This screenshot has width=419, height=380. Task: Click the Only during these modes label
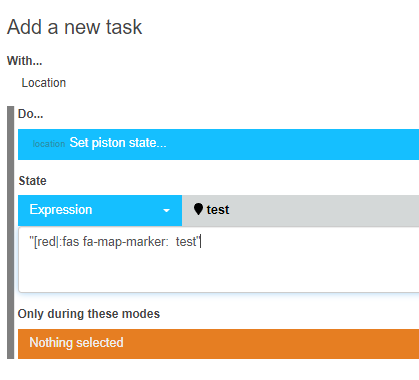click(89, 314)
